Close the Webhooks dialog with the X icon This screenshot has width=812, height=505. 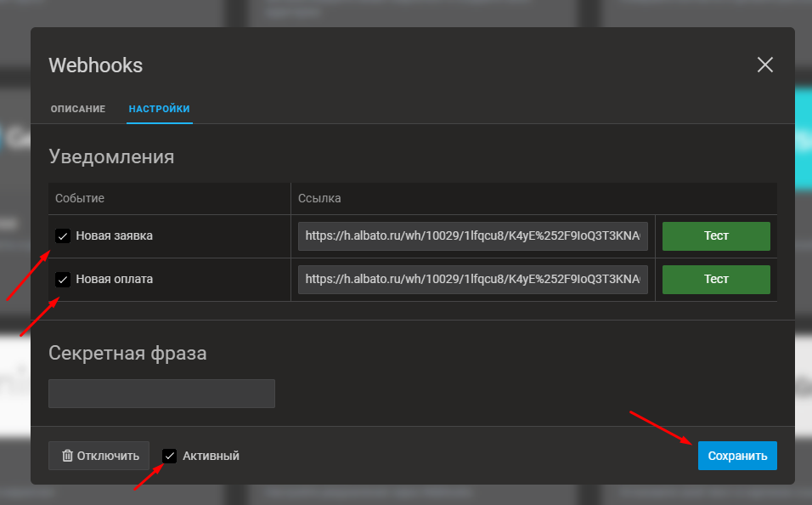click(764, 65)
